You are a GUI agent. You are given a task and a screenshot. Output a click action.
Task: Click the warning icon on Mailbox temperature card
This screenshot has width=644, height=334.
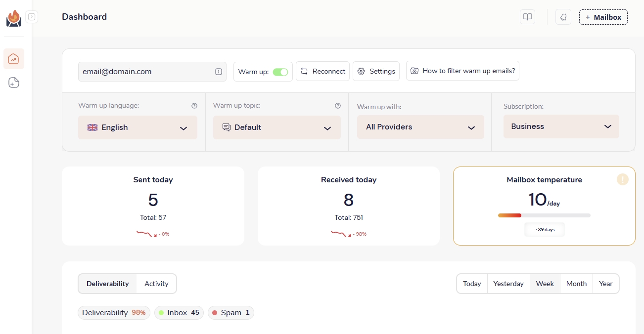click(x=622, y=179)
